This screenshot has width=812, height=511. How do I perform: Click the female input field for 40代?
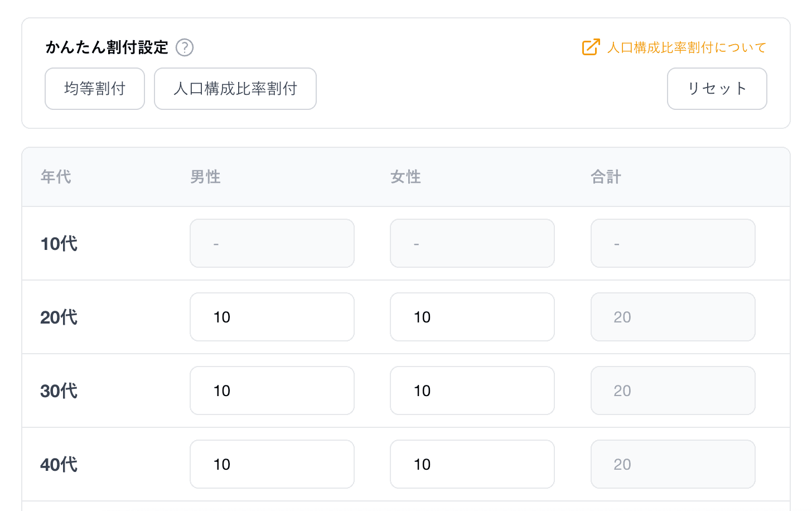click(x=472, y=464)
